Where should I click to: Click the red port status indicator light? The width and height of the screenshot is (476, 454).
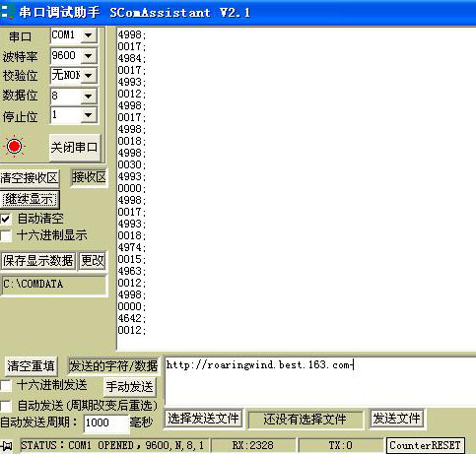tap(15, 147)
